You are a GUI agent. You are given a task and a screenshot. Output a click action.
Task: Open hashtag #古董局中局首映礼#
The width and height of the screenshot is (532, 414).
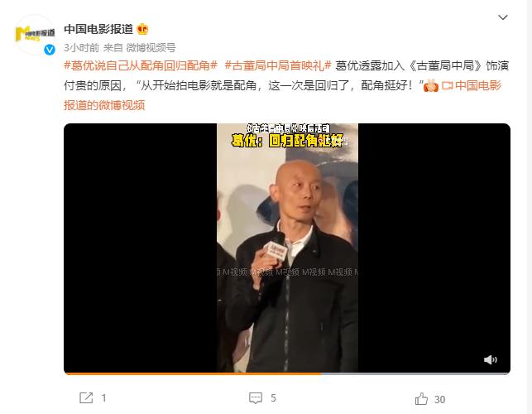coord(277,65)
